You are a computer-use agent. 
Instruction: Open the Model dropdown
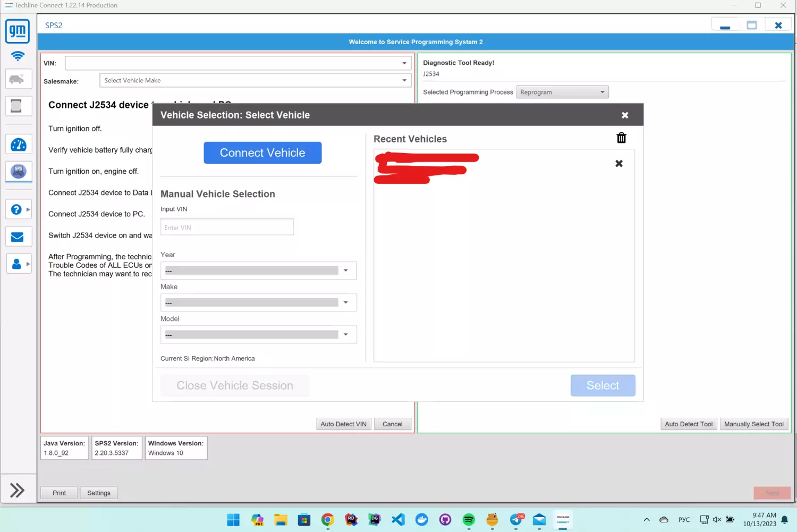coord(258,334)
